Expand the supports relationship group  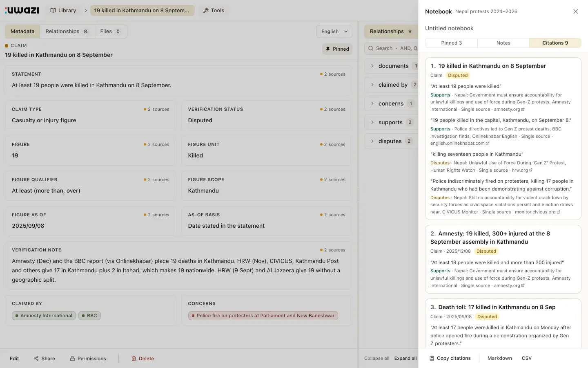tap(392, 122)
